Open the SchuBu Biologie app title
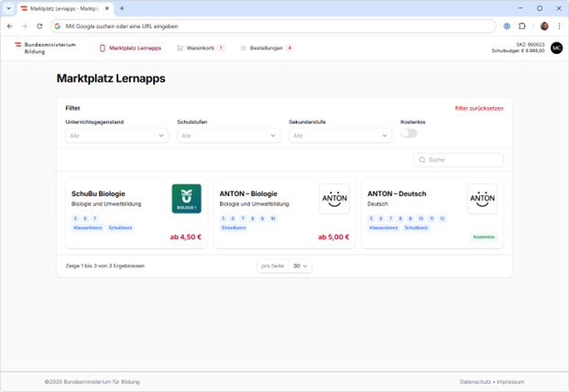 (98, 193)
